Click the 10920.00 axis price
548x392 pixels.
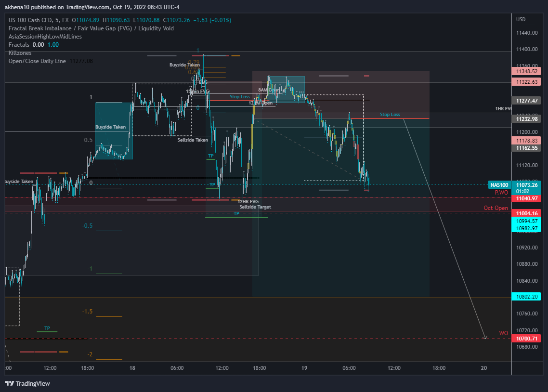(x=527, y=248)
